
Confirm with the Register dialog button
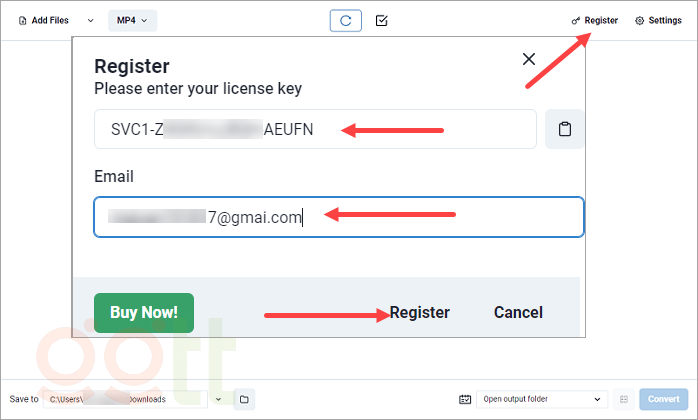(x=419, y=312)
